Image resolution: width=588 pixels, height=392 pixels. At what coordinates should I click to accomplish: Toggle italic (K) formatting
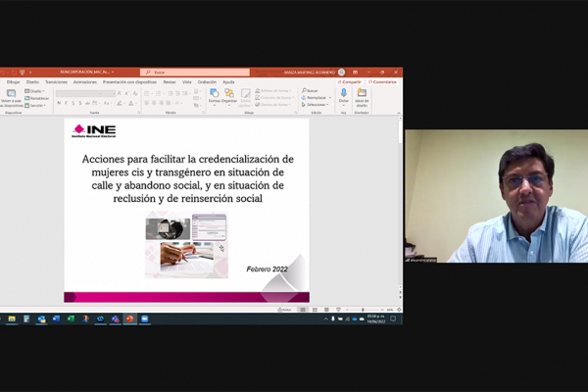[x=66, y=103]
